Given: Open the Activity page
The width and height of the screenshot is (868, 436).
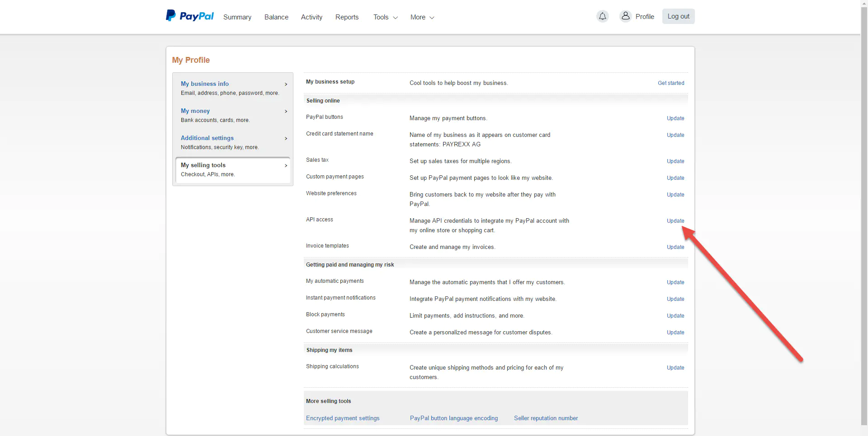Looking at the screenshot, I should (311, 17).
